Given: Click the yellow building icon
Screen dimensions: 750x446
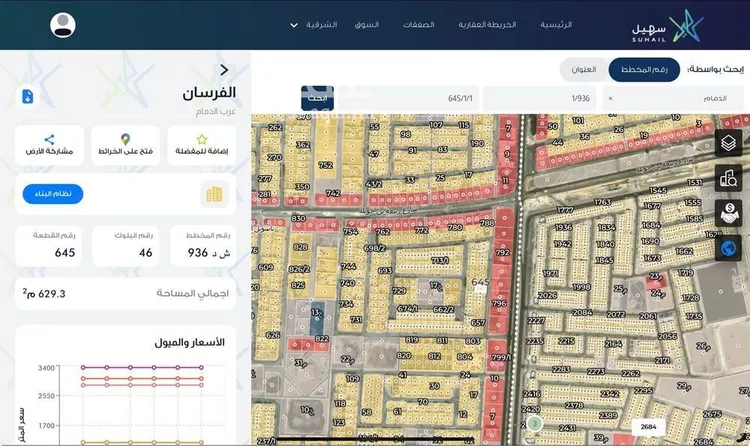Looking at the screenshot, I should click(x=214, y=194).
